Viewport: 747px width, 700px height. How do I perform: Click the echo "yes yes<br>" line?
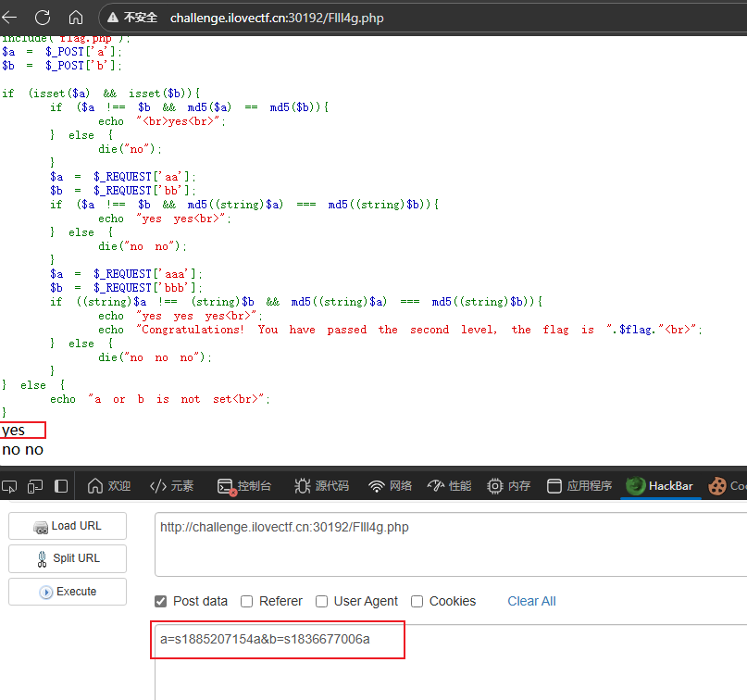click(x=165, y=219)
